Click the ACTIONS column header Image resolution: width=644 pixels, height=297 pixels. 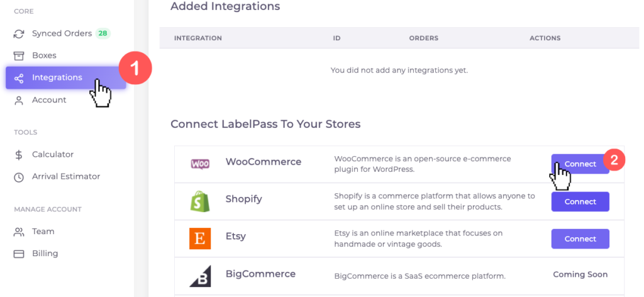[545, 38]
